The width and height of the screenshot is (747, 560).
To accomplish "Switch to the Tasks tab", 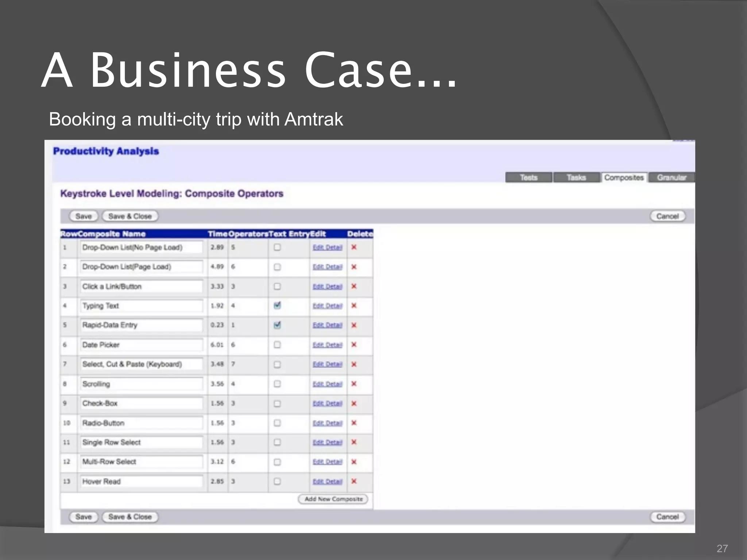I will 576,178.
